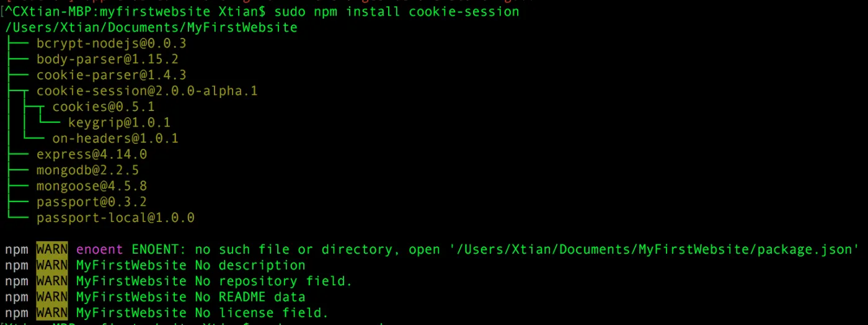Select the keygrip@1.0.1 nested entry

coord(119,123)
